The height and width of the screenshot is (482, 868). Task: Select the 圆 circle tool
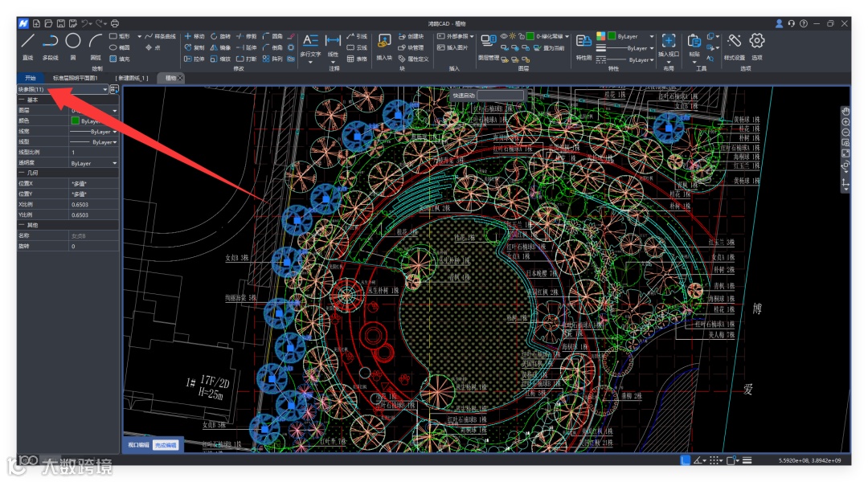click(73, 46)
